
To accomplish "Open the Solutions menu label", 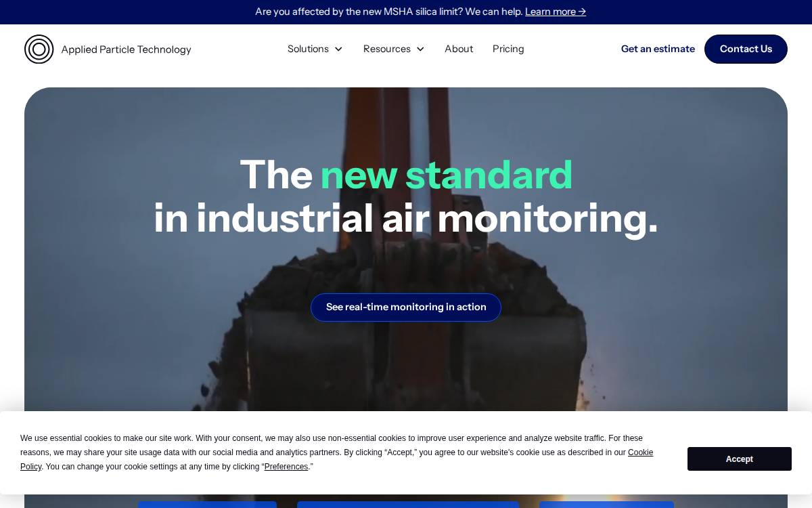I will (308, 49).
